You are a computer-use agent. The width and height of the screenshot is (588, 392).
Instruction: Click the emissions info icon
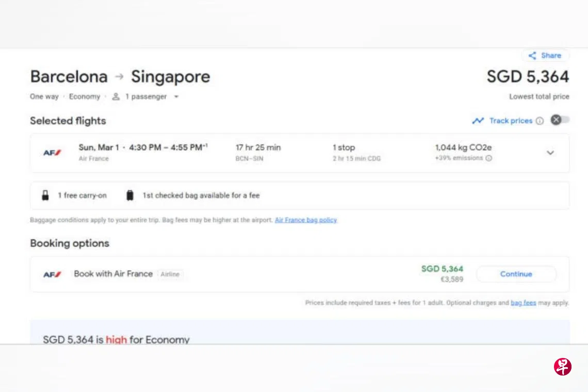coord(489,158)
